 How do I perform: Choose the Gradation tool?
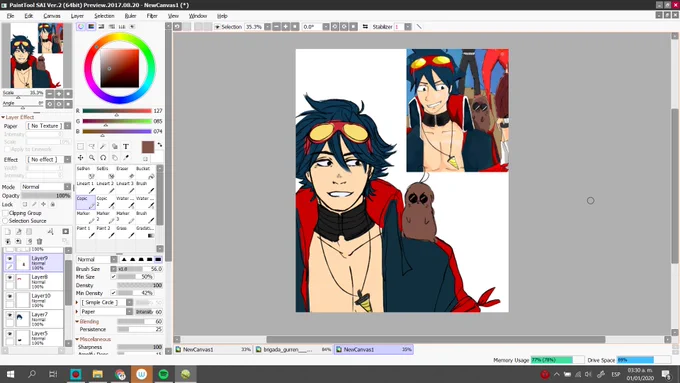point(145,232)
